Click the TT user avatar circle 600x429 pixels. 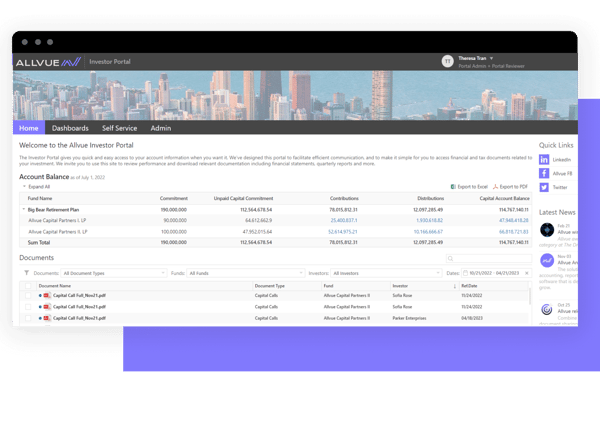(447, 61)
